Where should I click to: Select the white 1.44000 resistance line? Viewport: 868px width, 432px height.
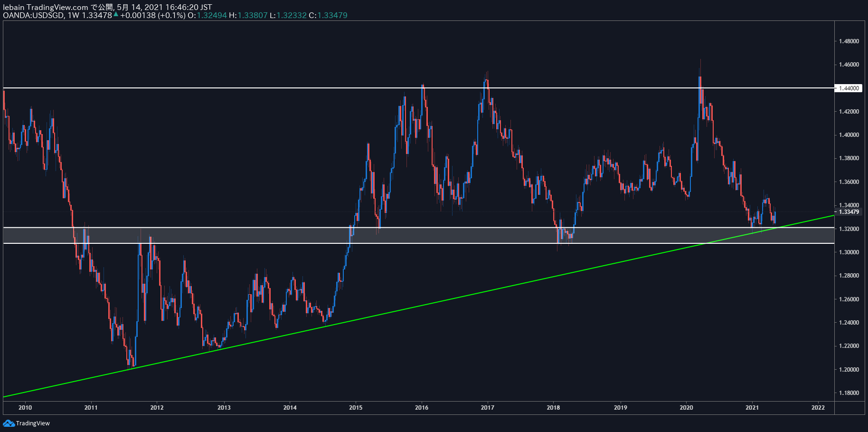tap(418, 88)
